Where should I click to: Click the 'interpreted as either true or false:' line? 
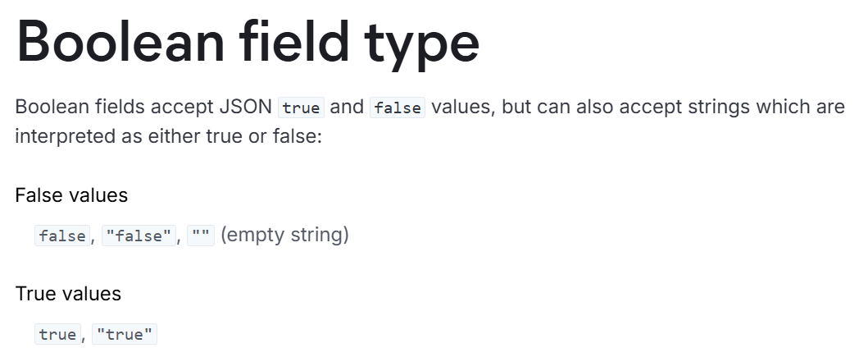click(x=168, y=136)
